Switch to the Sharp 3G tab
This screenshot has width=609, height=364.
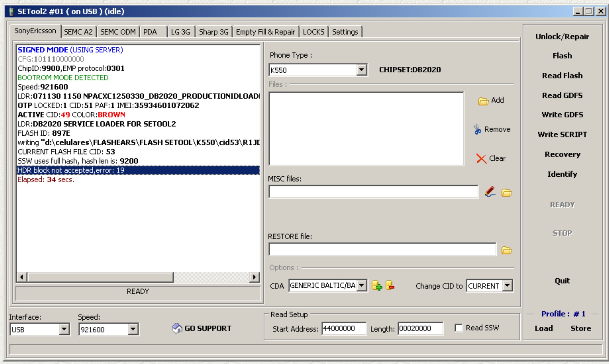coord(214,32)
